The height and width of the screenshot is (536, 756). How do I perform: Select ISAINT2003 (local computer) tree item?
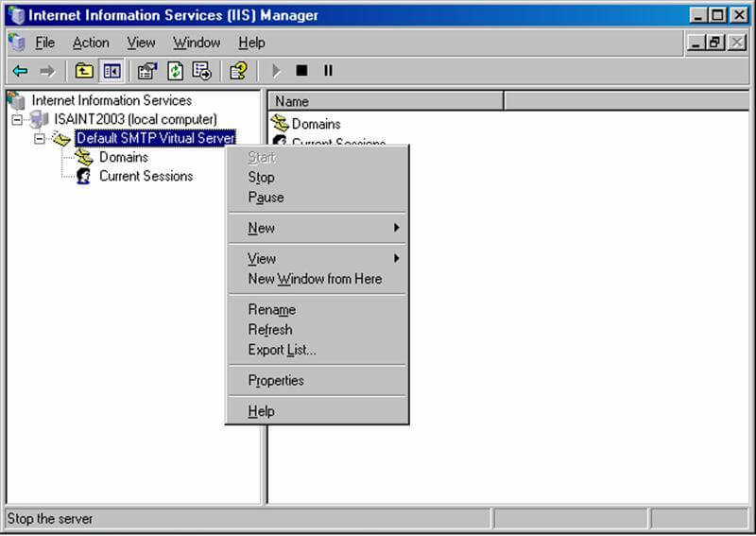pyautogui.click(x=135, y=119)
